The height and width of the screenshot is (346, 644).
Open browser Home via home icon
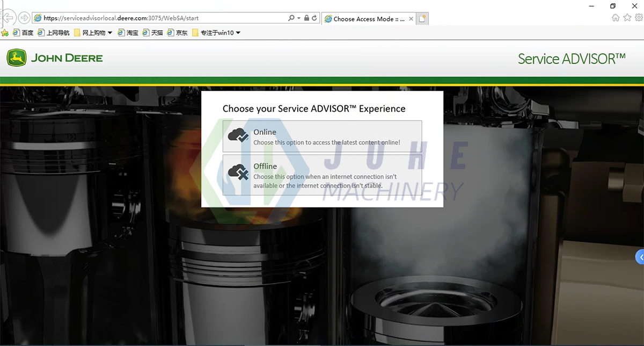tap(615, 18)
